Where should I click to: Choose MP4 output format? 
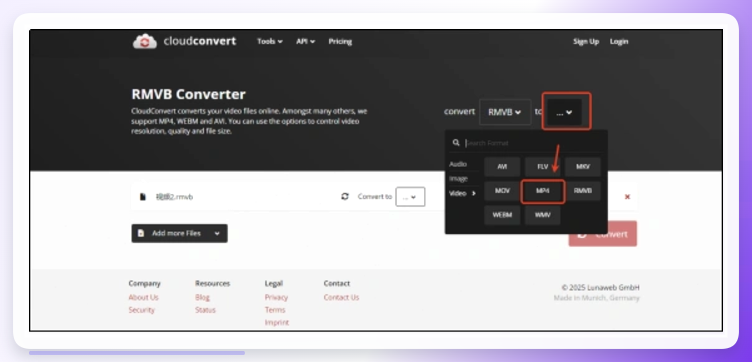542,191
